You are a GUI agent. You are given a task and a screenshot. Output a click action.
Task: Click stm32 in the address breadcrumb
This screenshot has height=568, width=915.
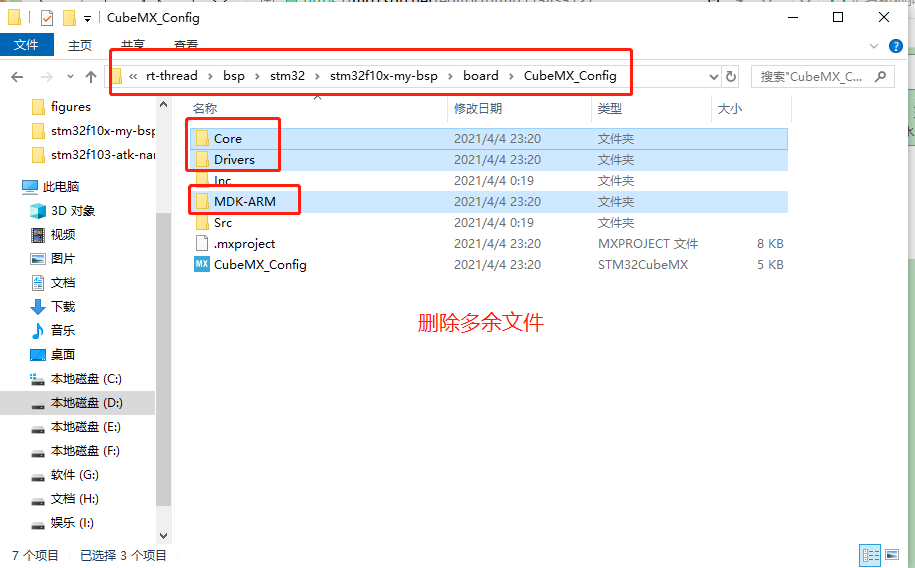click(x=287, y=76)
